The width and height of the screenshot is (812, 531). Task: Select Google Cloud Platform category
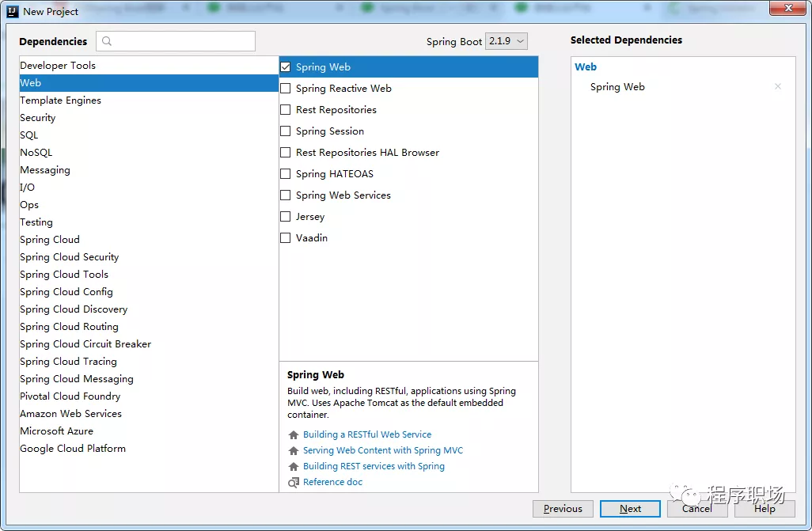(149, 449)
